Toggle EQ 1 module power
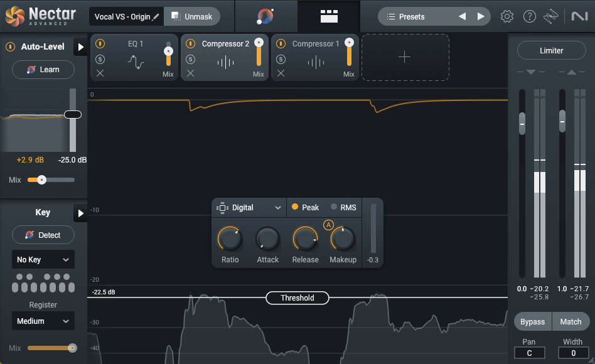595x364 pixels. click(x=100, y=44)
